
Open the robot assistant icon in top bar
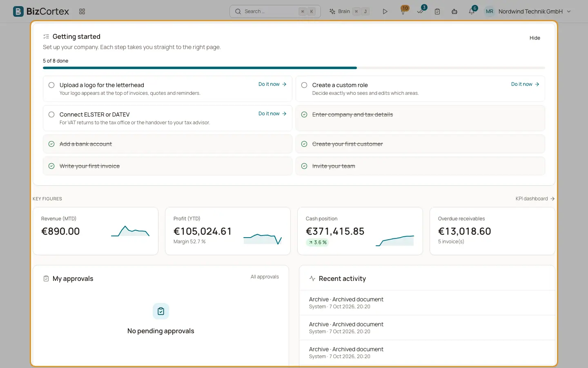454,11
